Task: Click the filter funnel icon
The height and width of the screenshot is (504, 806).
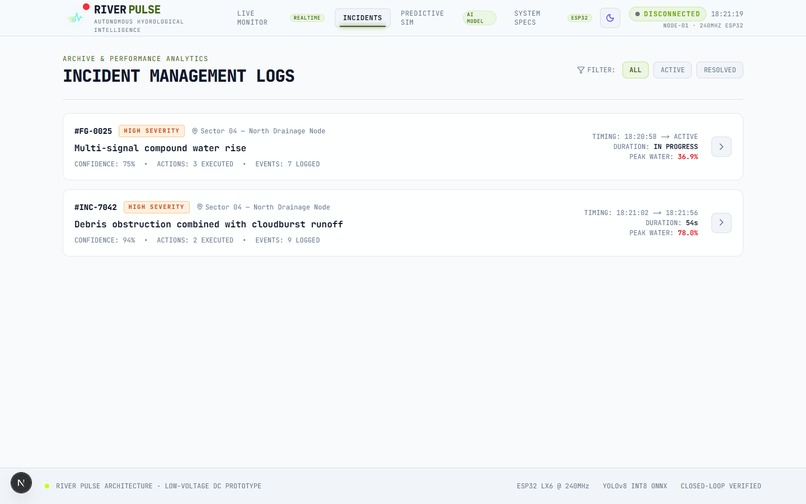Action: click(580, 70)
